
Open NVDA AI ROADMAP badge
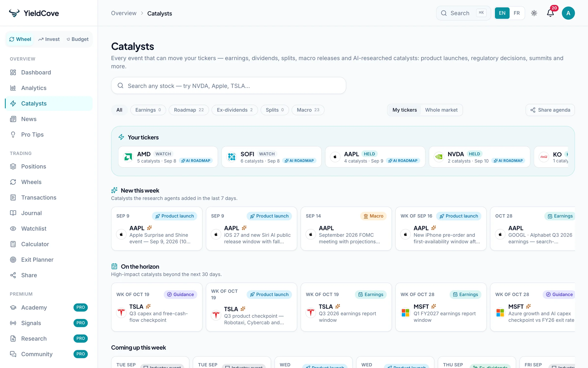click(x=508, y=161)
